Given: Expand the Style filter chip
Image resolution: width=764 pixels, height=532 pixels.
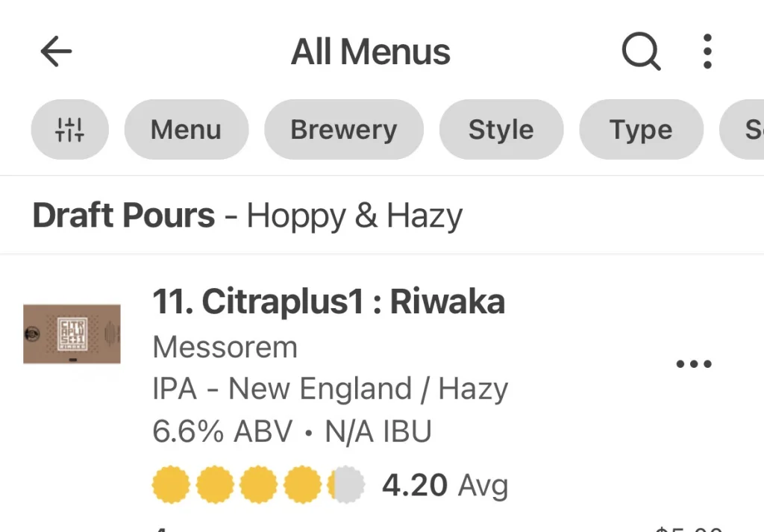Looking at the screenshot, I should coord(501,130).
